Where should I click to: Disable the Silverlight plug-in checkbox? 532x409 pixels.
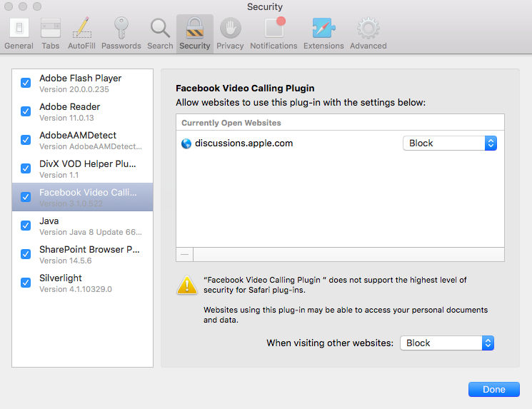pyautogui.click(x=26, y=283)
